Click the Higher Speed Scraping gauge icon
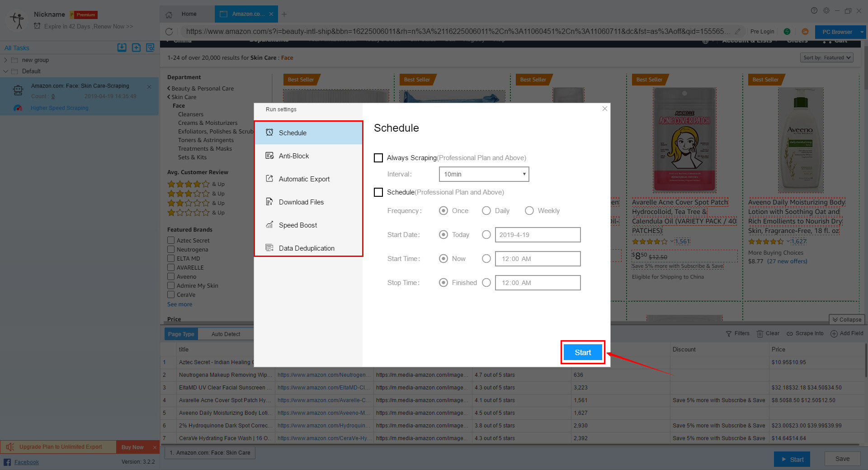 [18, 108]
